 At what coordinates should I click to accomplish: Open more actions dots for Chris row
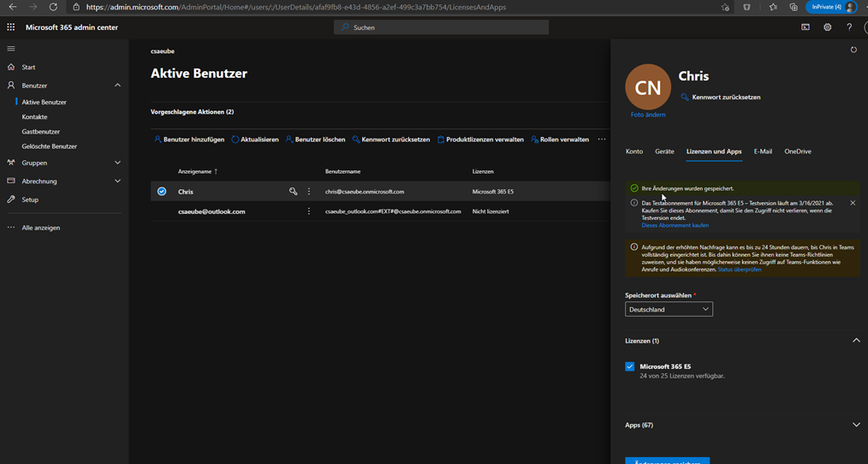coord(309,192)
